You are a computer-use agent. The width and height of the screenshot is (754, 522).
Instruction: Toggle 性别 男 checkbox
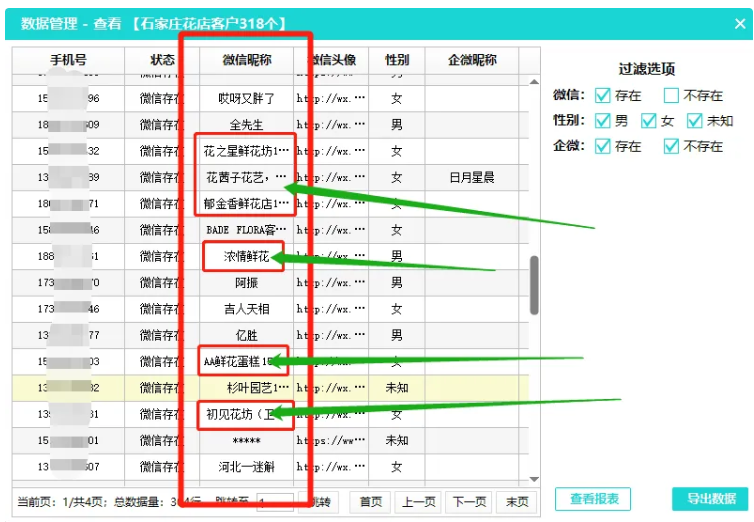[x=603, y=121]
